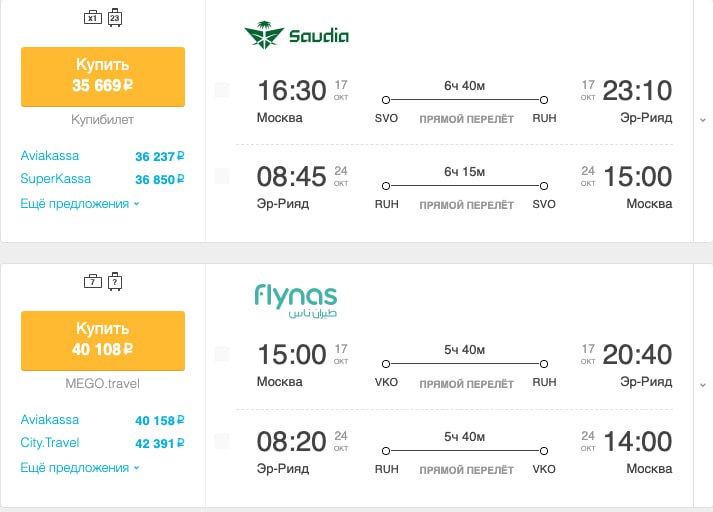This screenshot has height=512, width=713.
Task: Buy flynas ticket for 40 108 ₽
Action: pos(103,341)
